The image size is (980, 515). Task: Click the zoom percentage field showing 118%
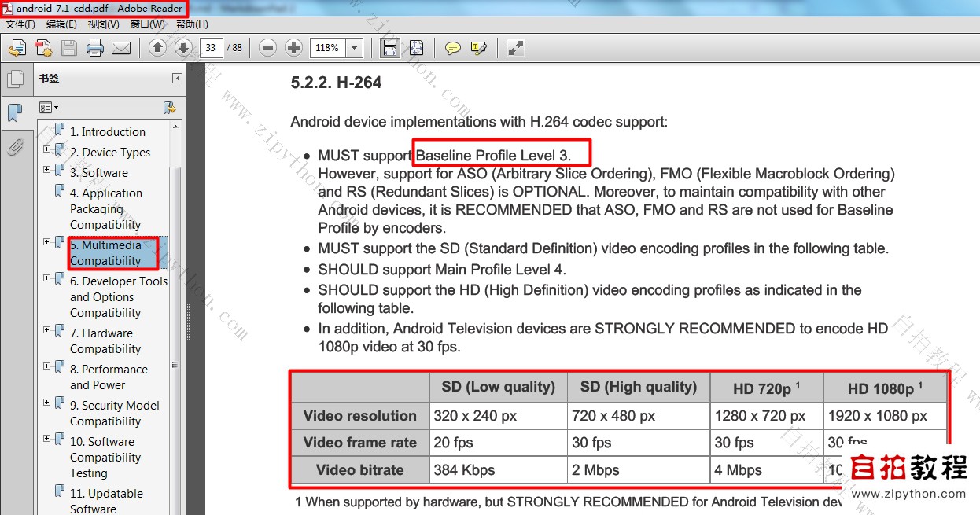[x=329, y=48]
